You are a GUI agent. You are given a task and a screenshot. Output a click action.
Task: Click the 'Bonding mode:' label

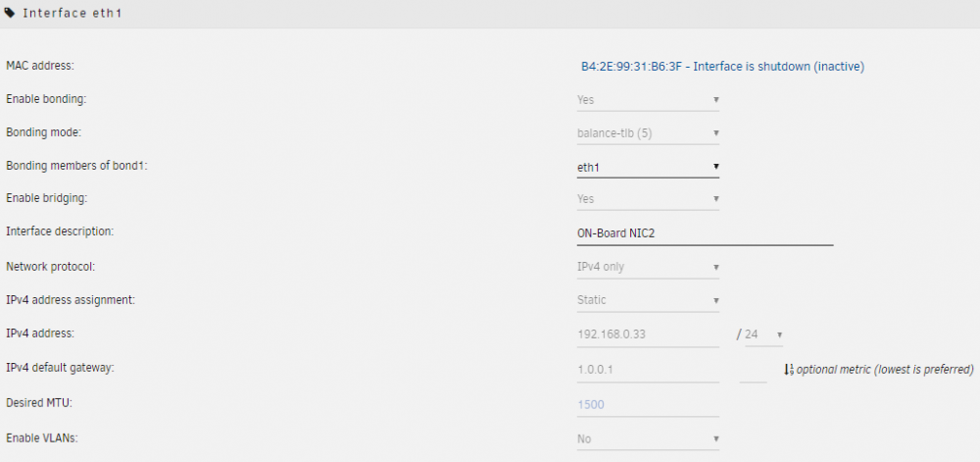point(44,132)
